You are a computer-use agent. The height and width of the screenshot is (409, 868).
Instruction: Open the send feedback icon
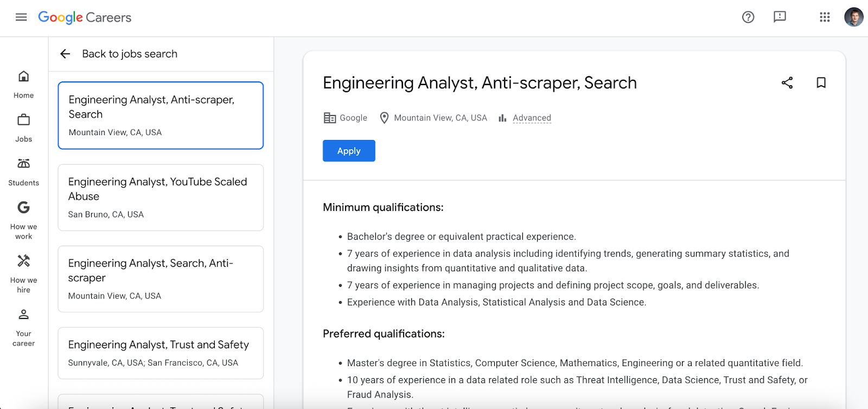tap(780, 17)
